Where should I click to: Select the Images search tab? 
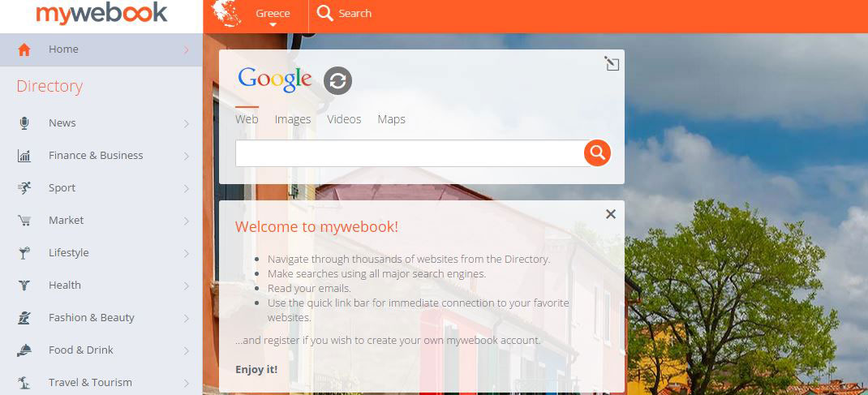point(293,119)
